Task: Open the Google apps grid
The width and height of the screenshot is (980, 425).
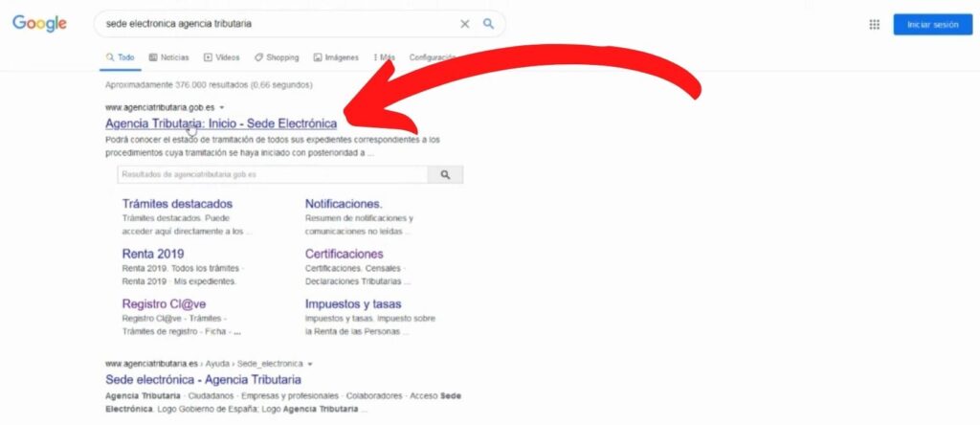Action: (x=875, y=24)
